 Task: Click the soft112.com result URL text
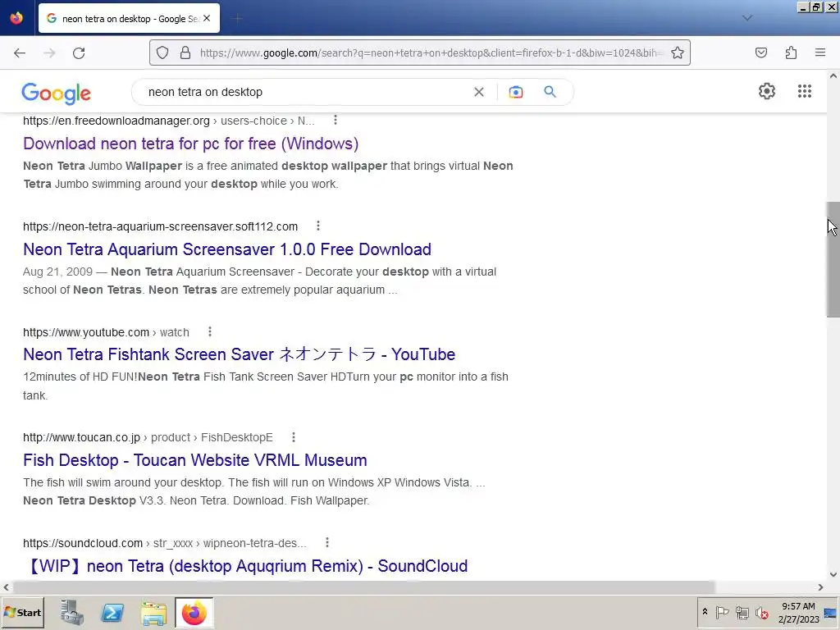160,226
